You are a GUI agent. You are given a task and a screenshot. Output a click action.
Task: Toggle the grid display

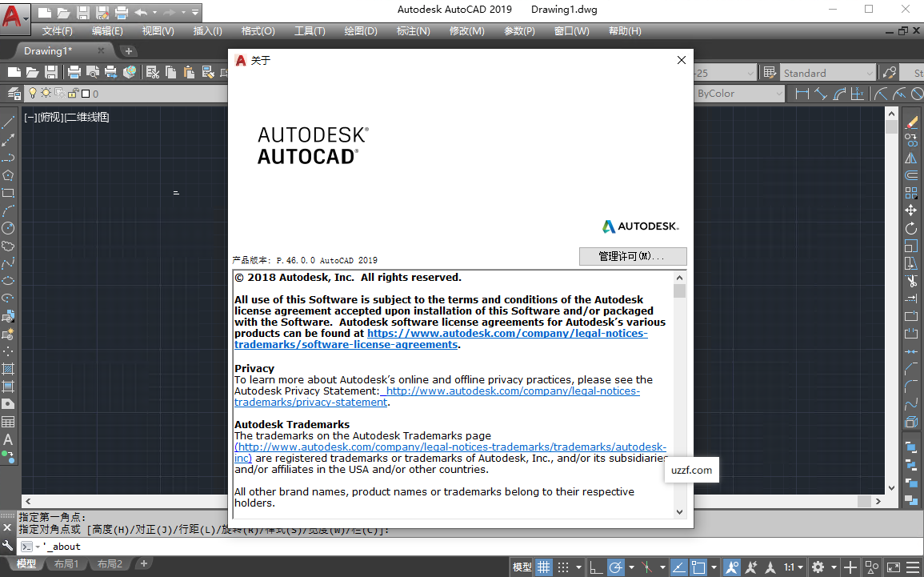543,567
